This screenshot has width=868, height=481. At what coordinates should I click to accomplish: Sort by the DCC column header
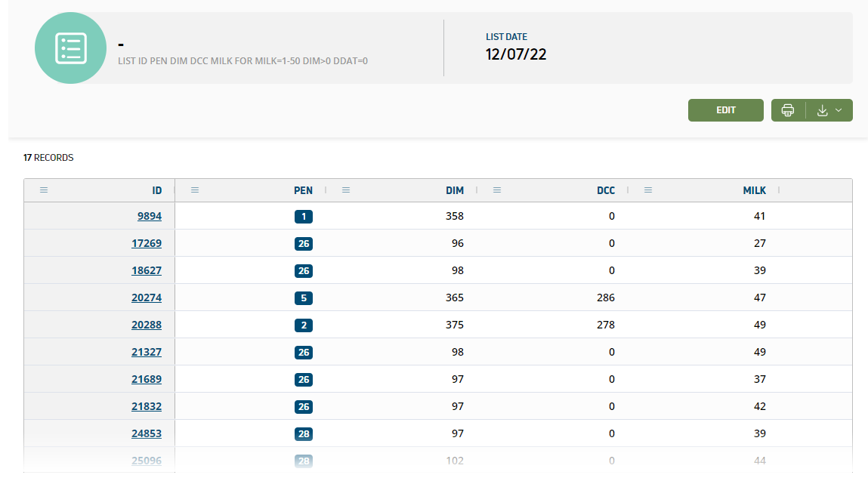point(605,190)
